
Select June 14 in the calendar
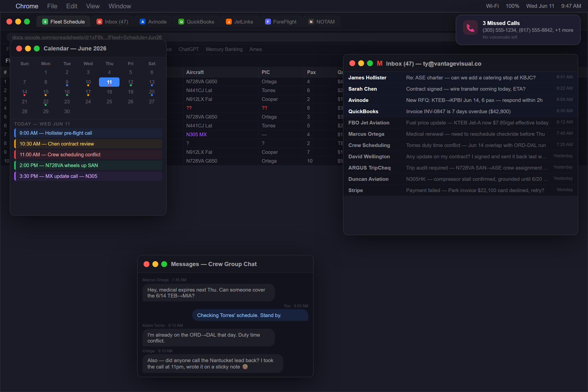click(x=24, y=92)
